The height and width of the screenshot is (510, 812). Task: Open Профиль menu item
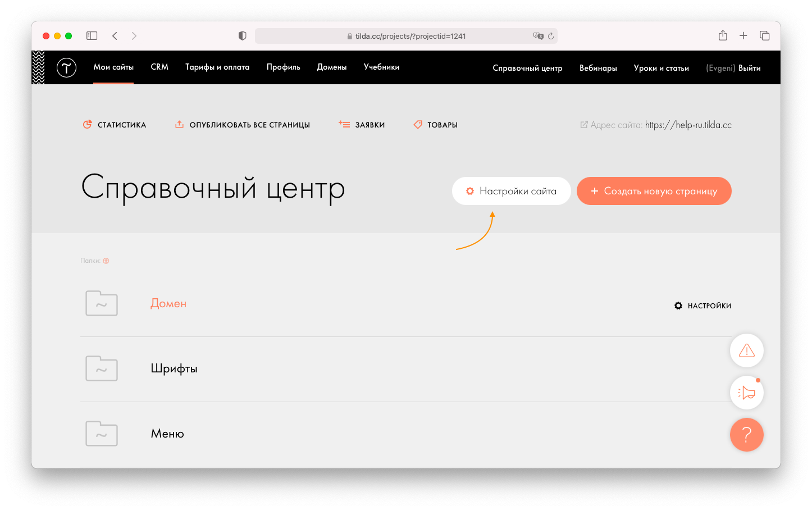click(284, 67)
